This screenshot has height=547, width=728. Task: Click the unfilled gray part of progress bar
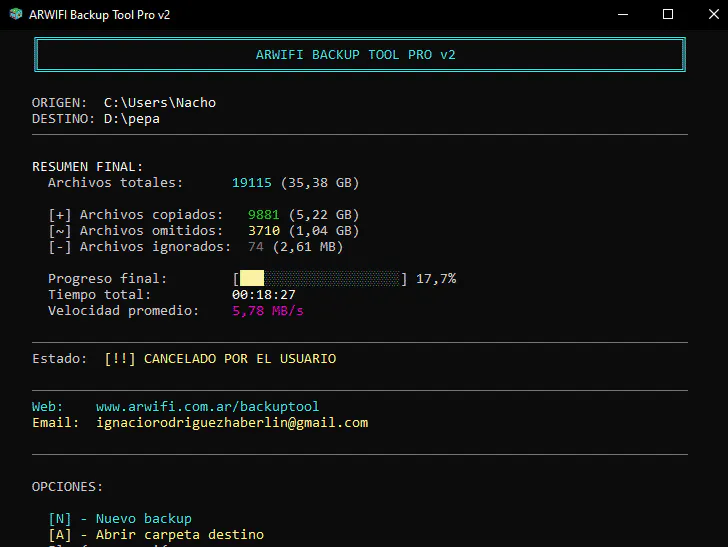(332, 279)
